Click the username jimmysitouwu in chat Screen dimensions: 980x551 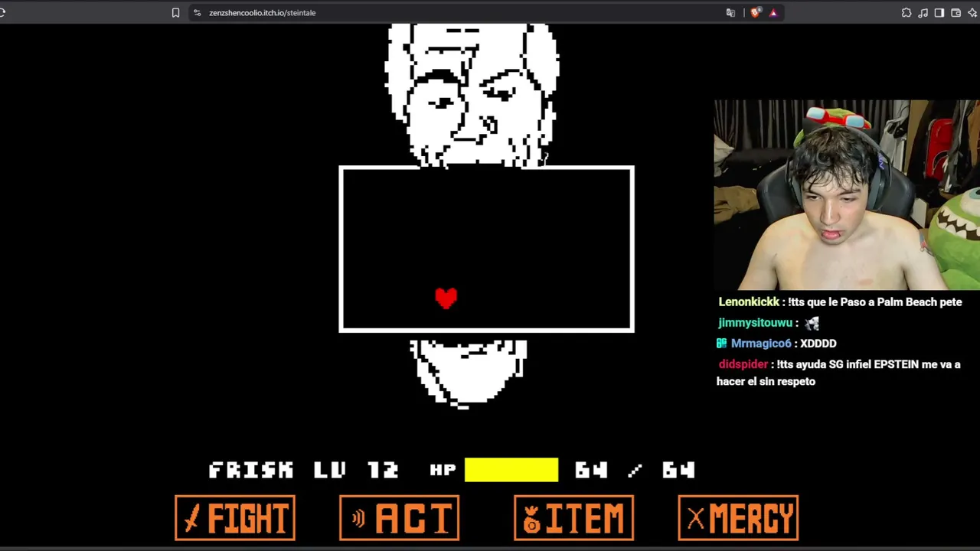756,323
